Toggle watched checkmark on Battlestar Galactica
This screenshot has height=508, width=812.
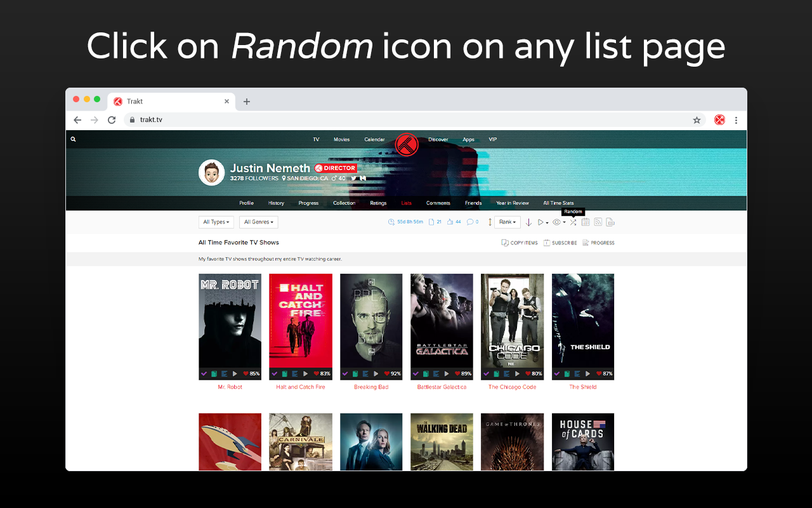416,374
